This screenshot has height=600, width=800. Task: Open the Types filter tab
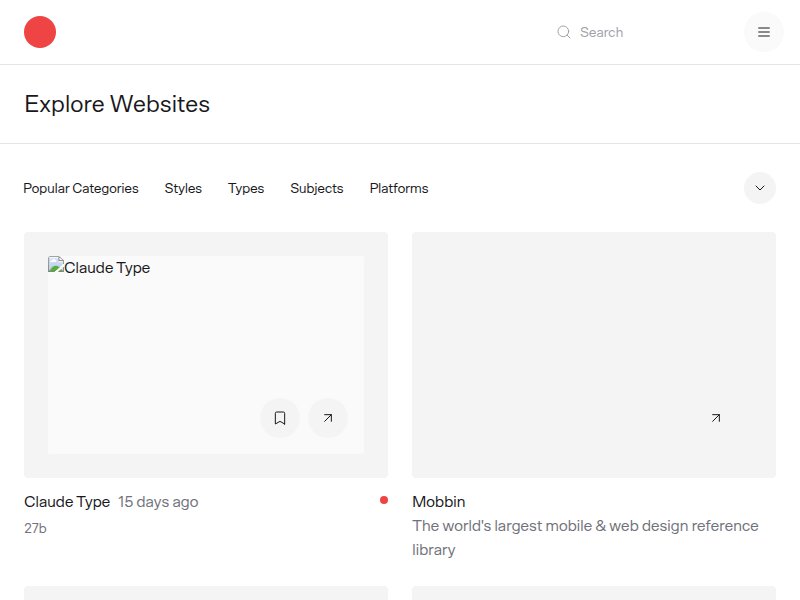click(x=246, y=188)
